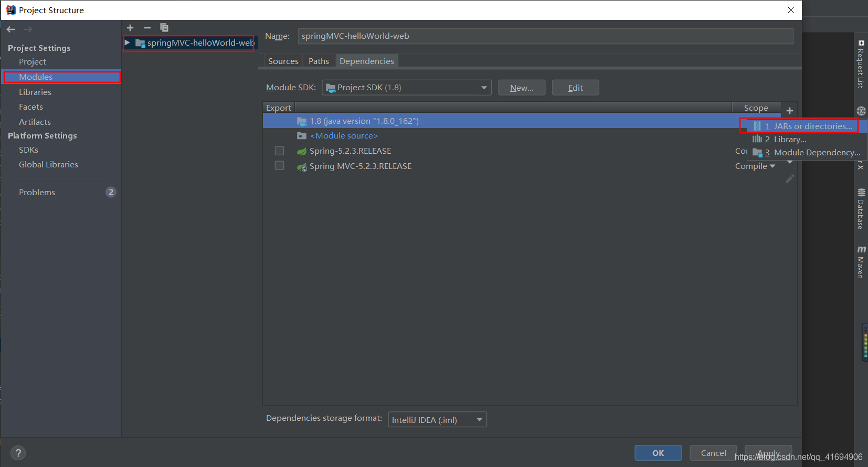Click the Scope column header
Screen dimensions: 868x467
(x=756, y=108)
